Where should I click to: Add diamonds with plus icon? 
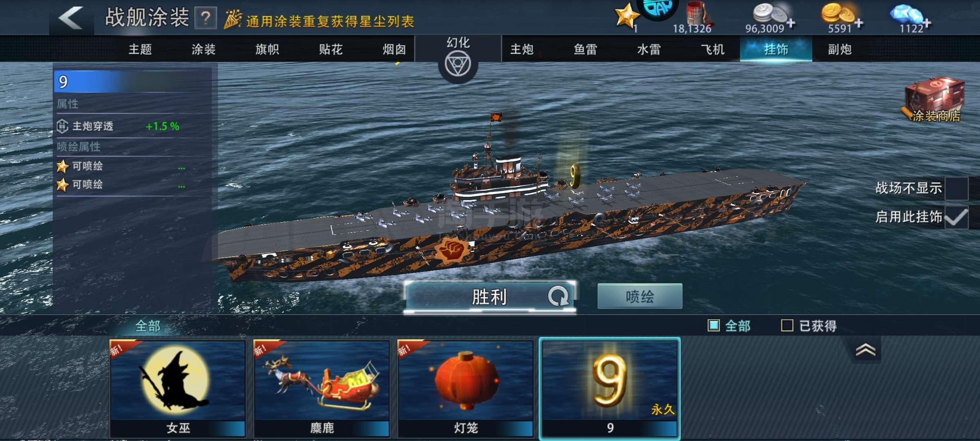[x=927, y=23]
